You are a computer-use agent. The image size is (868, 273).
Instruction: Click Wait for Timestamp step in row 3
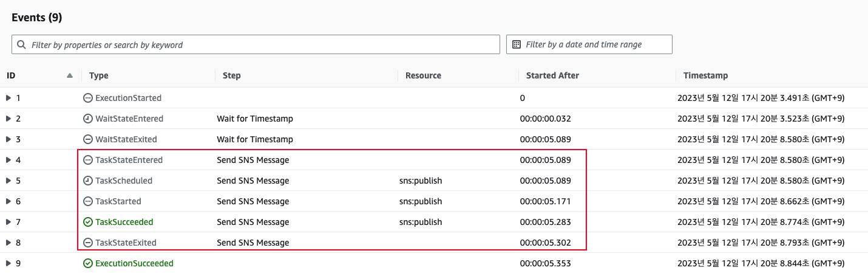click(x=255, y=139)
